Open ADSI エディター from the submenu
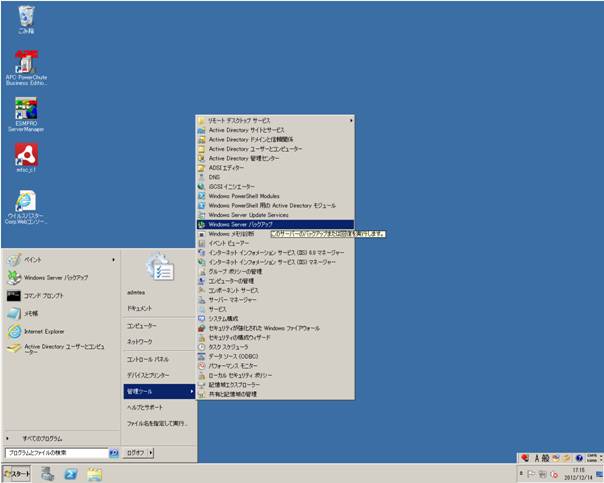604x483 pixels. tap(228, 168)
